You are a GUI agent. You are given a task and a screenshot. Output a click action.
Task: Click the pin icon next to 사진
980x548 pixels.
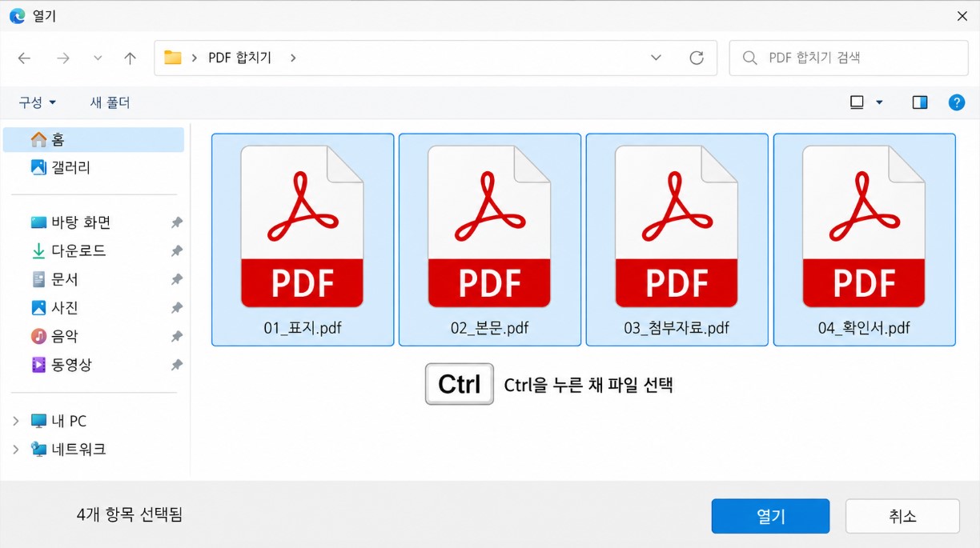tap(176, 308)
